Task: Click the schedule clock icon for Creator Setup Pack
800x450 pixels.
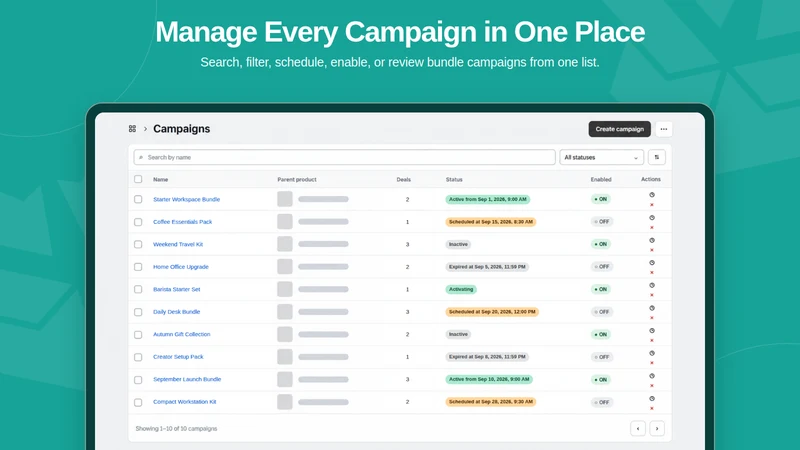Action: click(652, 353)
